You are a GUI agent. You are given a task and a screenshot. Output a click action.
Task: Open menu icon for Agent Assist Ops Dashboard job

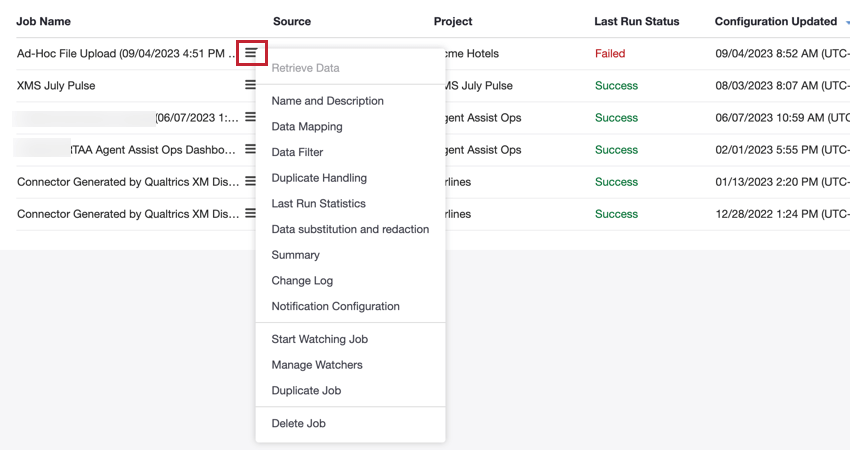pos(251,150)
